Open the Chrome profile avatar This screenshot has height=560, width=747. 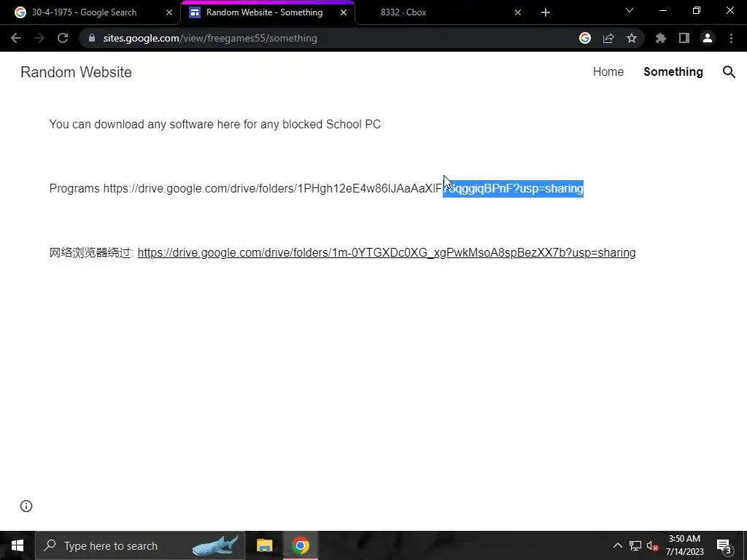[x=708, y=38]
